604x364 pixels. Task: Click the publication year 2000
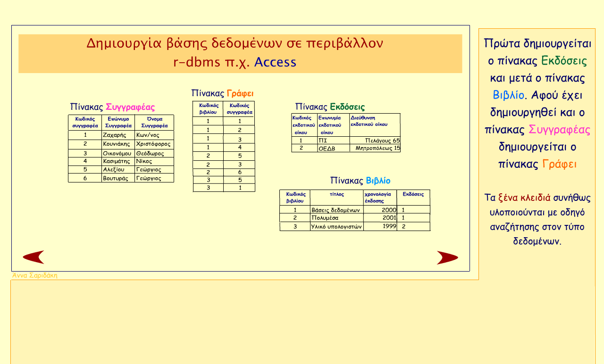[389, 210]
